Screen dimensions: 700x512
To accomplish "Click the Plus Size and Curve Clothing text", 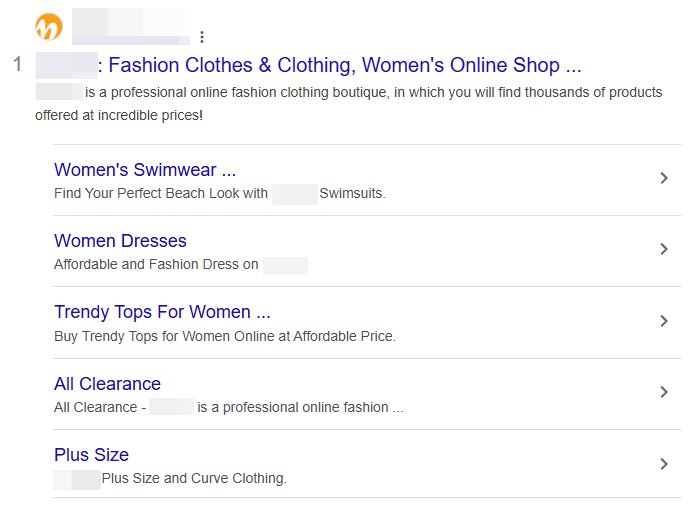I will 194,479.
